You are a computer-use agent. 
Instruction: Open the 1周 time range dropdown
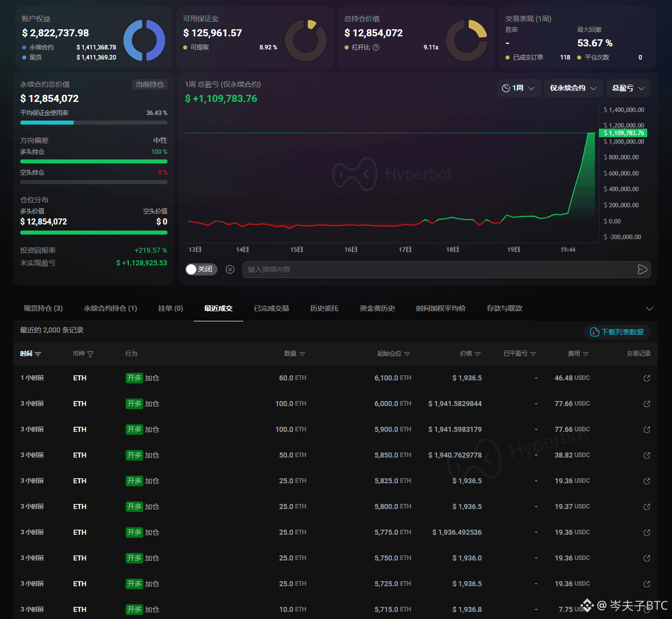click(519, 88)
